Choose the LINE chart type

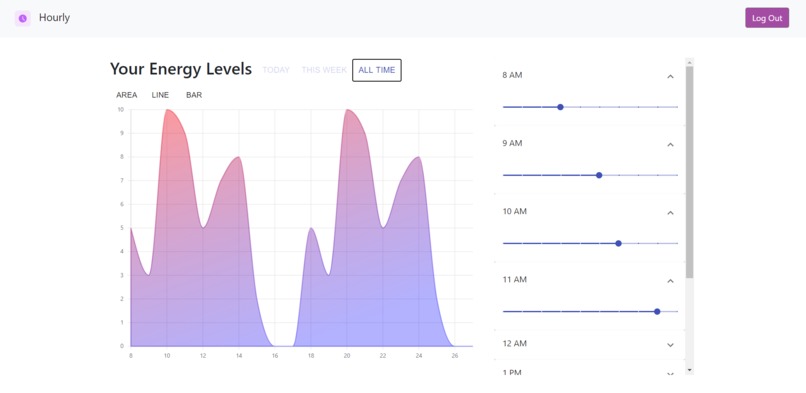[160, 95]
